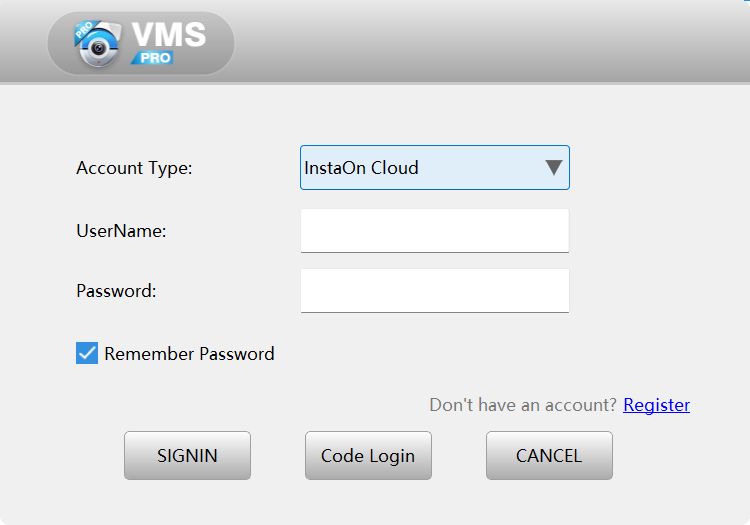Toggle the Remember Password checkbox

click(87, 353)
